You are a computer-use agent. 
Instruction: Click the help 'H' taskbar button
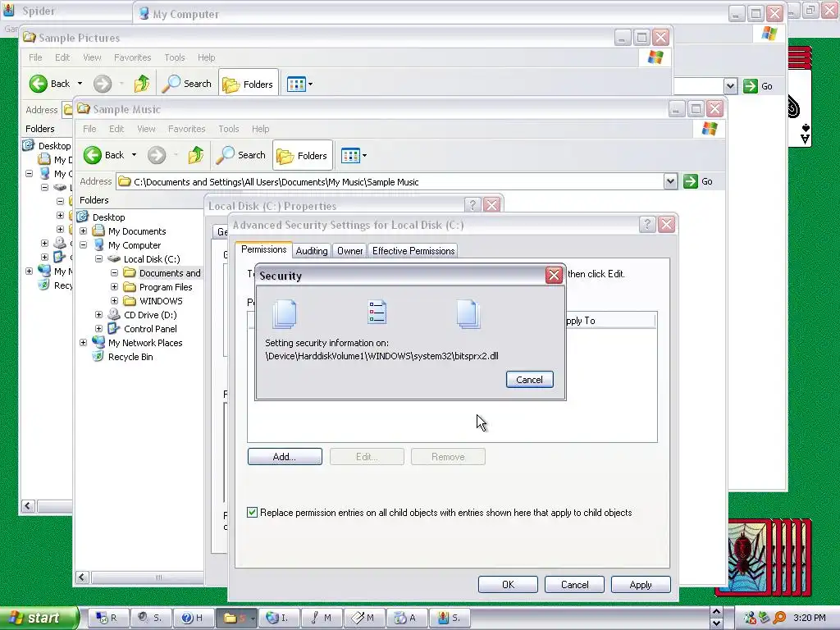[193, 619]
